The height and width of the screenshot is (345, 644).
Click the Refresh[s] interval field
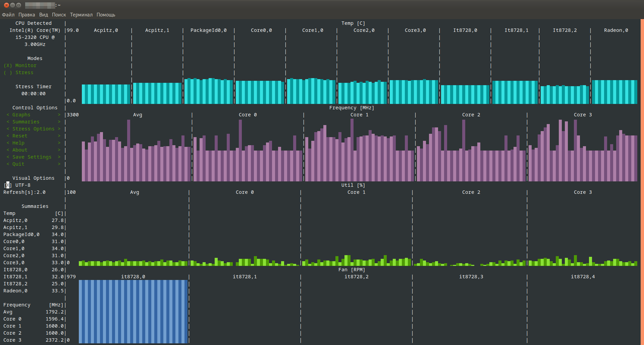(24, 192)
